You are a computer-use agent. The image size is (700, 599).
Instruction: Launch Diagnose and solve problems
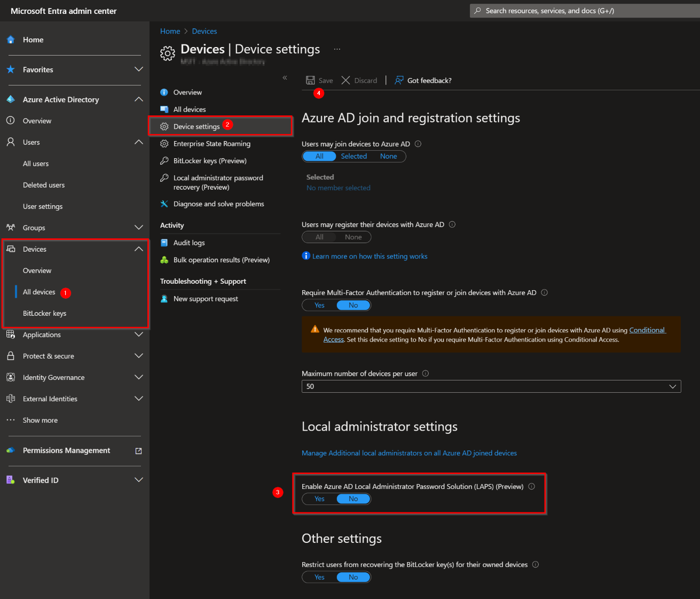point(218,204)
